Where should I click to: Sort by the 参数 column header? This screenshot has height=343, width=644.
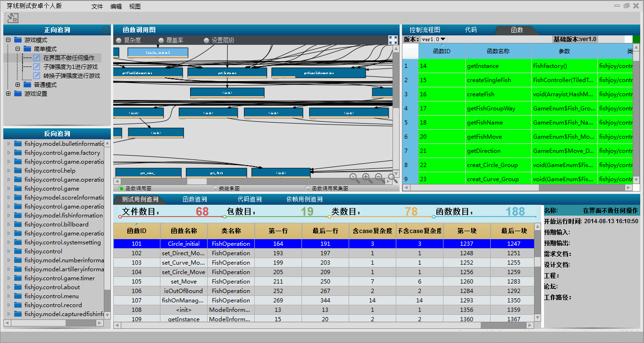point(564,51)
